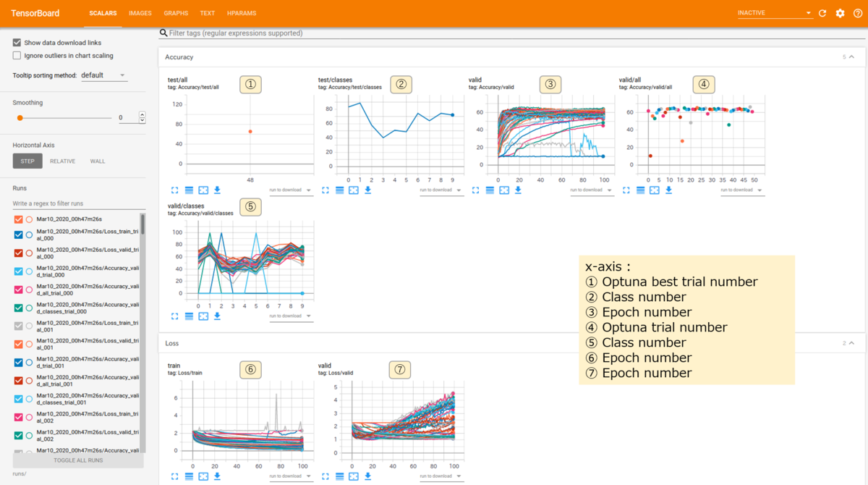Open the INACTIVE dropdown in the top bar
The image size is (868, 485).
click(x=775, y=12)
